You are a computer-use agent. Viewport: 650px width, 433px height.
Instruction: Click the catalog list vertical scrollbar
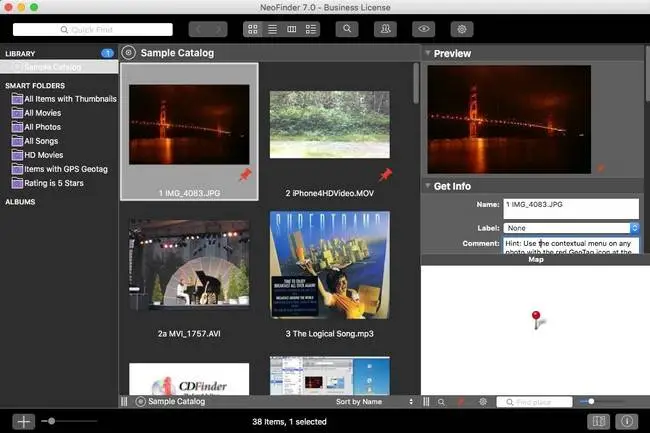tap(416, 83)
